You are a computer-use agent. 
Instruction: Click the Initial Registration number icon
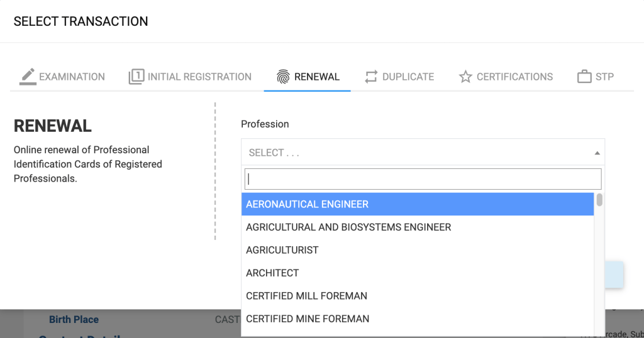click(x=136, y=77)
